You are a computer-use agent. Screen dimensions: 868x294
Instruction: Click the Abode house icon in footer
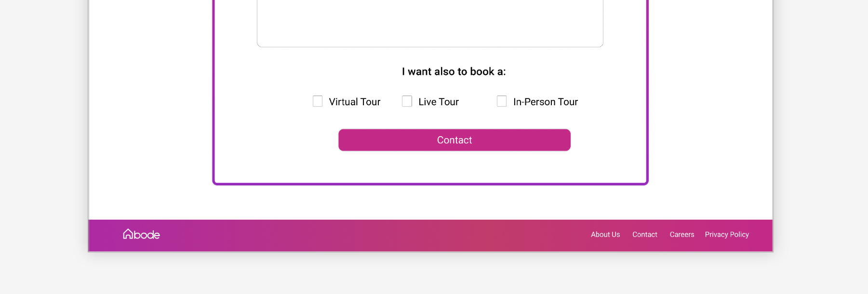coord(128,234)
